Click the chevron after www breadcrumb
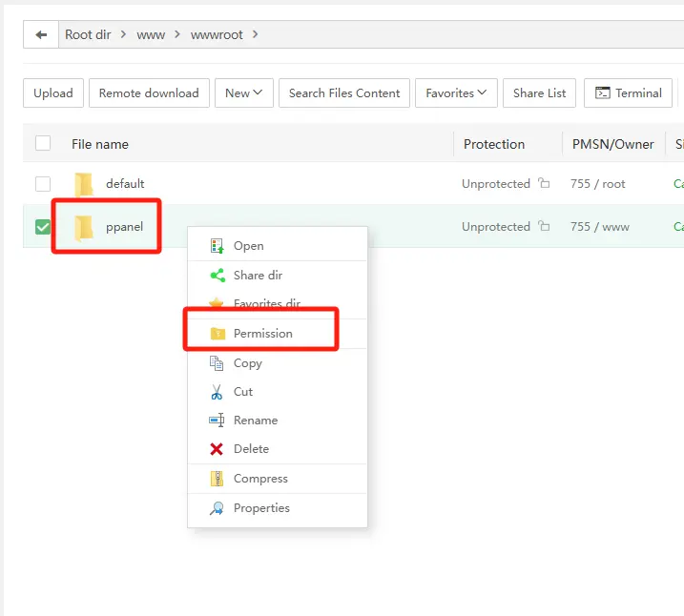Viewport: 684px width, 616px height. click(177, 34)
